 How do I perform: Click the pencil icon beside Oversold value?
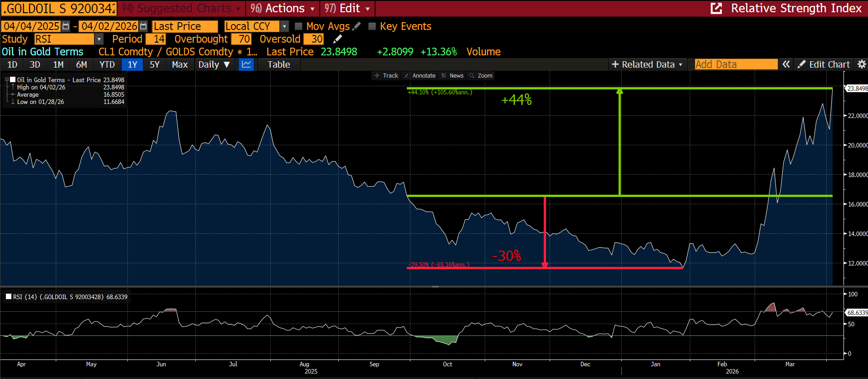[337, 39]
